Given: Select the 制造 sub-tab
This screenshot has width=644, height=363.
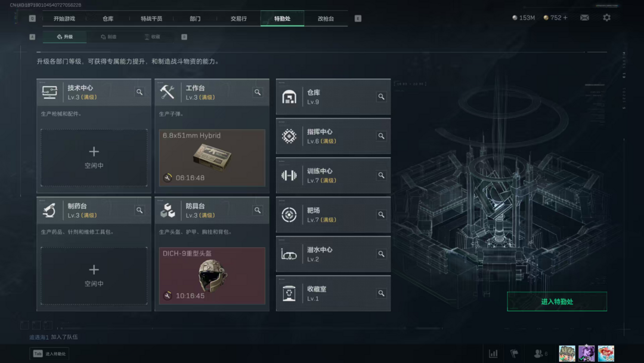Looking at the screenshot, I should coord(109,36).
